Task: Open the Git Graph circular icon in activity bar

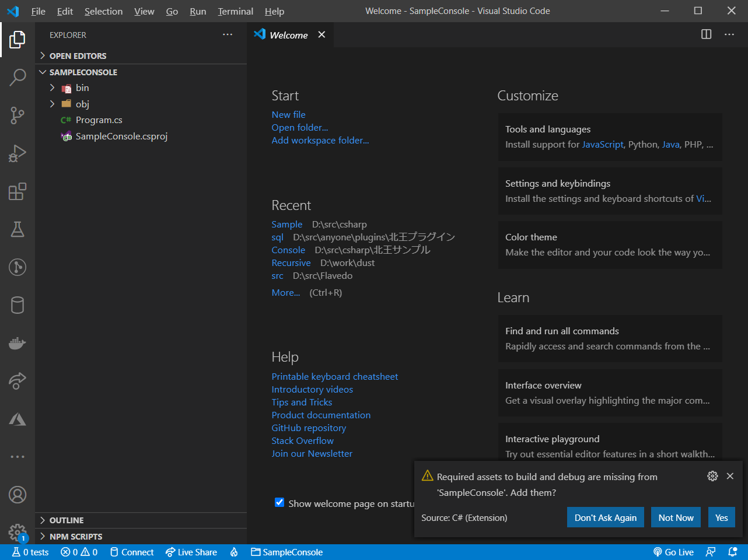Action: 18,267
